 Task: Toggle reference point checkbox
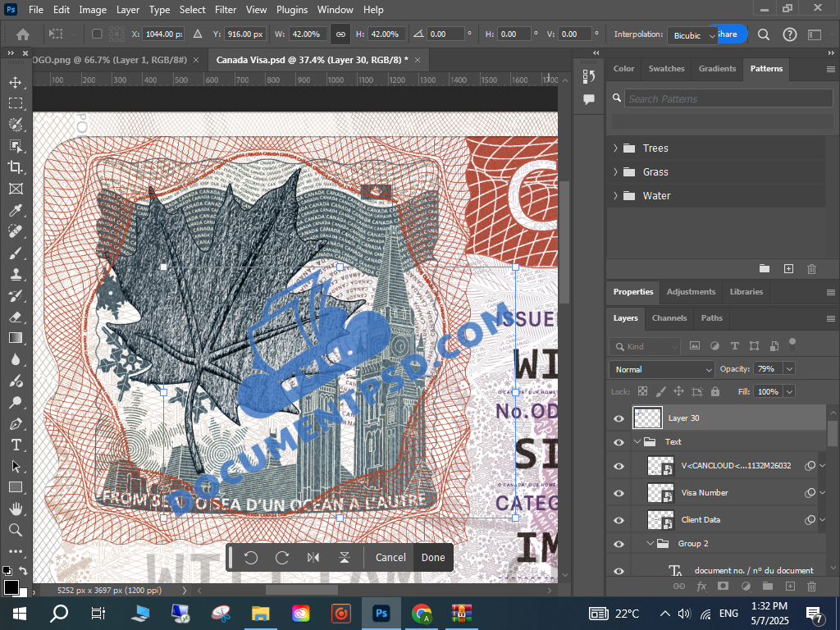[x=97, y=34]
